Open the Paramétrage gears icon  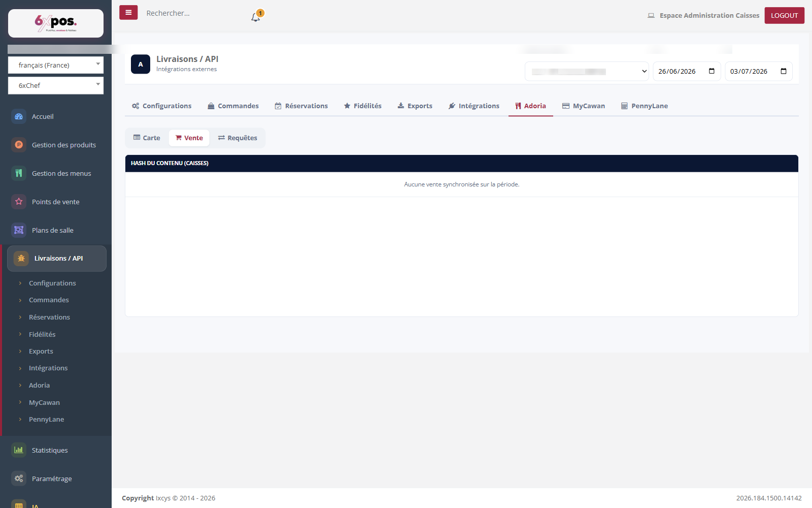pyautogui.click(x=19, y=479)
